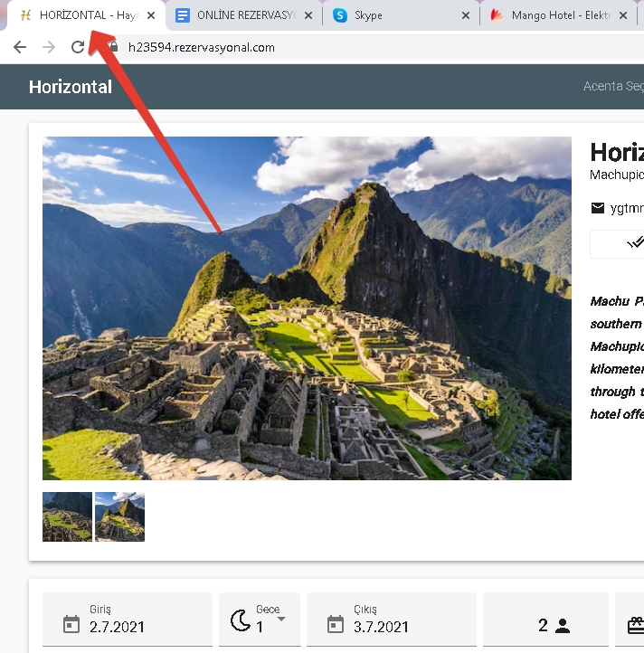Click the guest person icon
Image resolution: width=644 pixels, height=653 pixels.
tap(562, 625)
